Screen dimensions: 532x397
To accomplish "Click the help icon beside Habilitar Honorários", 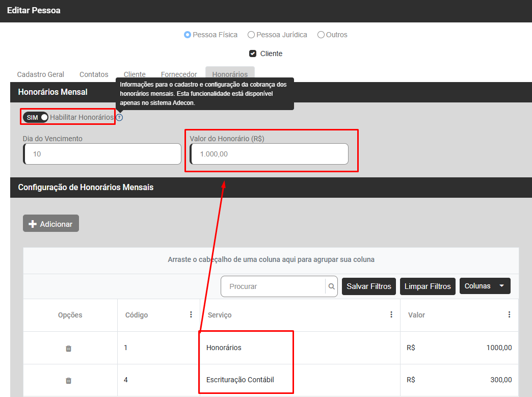I will (x=119, y=118).
